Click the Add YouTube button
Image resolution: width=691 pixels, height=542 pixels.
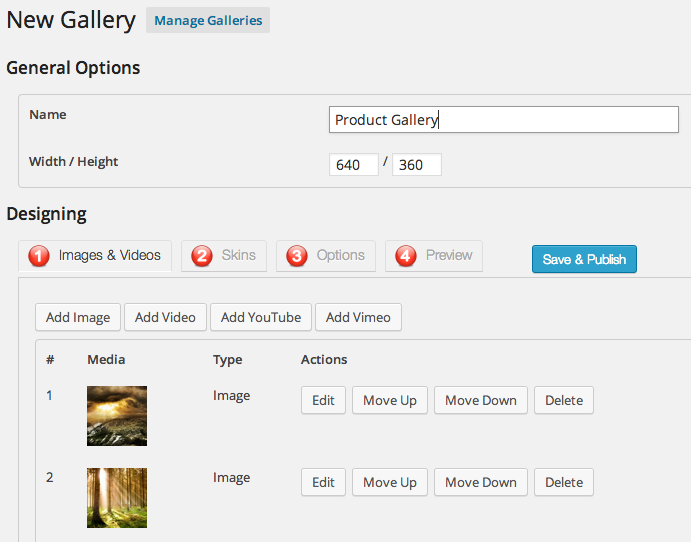click(261, 317)
